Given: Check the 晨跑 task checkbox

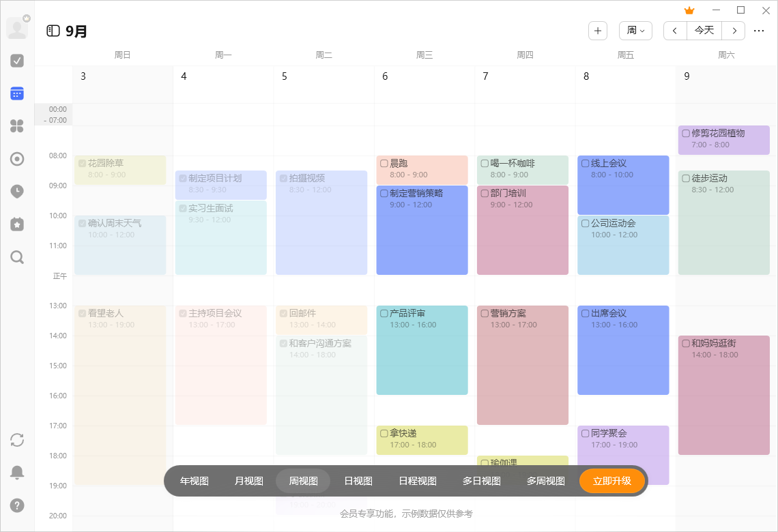Looking at the screenshot, I should 384,163.
